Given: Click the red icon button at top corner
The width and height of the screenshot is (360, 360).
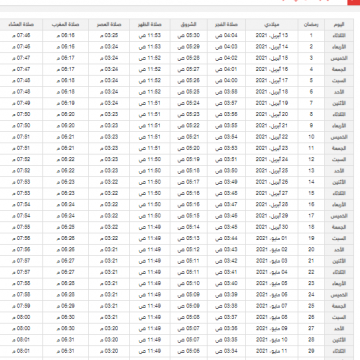Looking at the screenshot, I should 354,2.
